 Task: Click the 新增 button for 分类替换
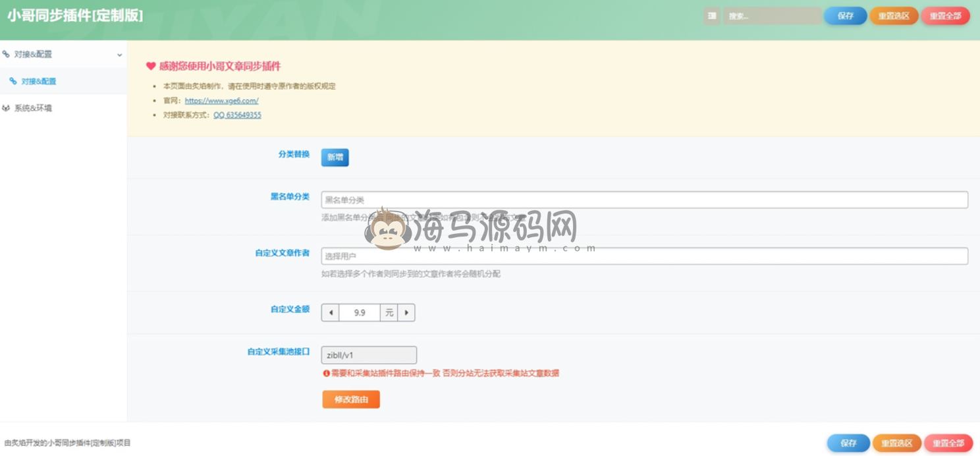[x=335, y=157]
